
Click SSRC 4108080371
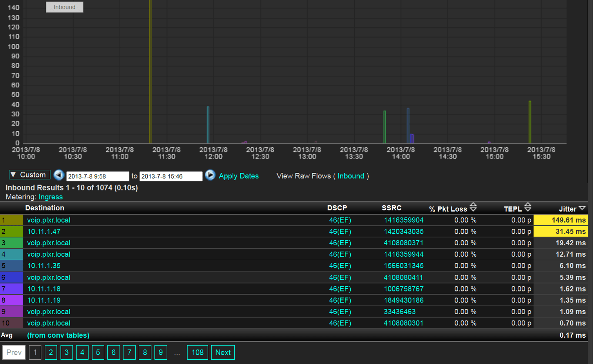pyautogui.click(x=404, y=243)
